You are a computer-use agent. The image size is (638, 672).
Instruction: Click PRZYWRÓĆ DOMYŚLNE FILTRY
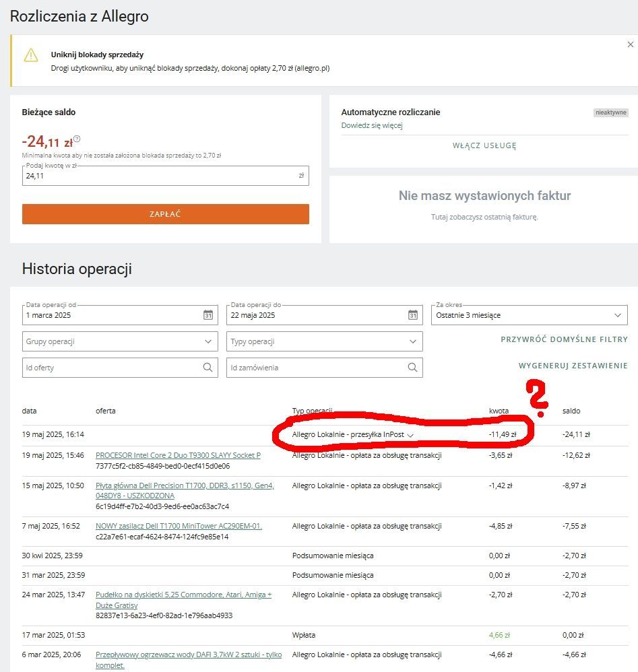point(565,339)
